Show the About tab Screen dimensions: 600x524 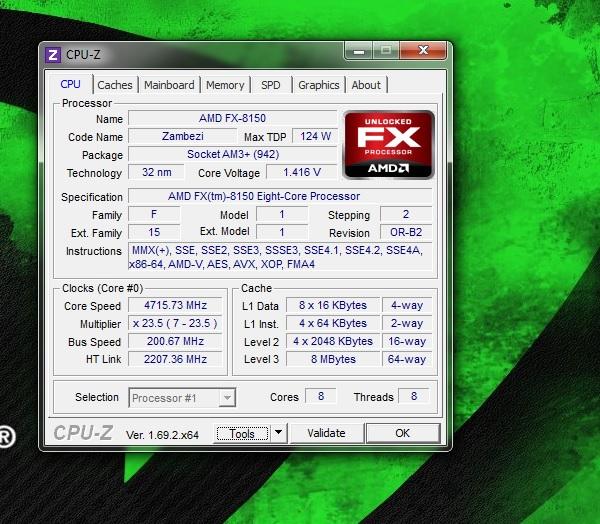click(x=366, y=85)
